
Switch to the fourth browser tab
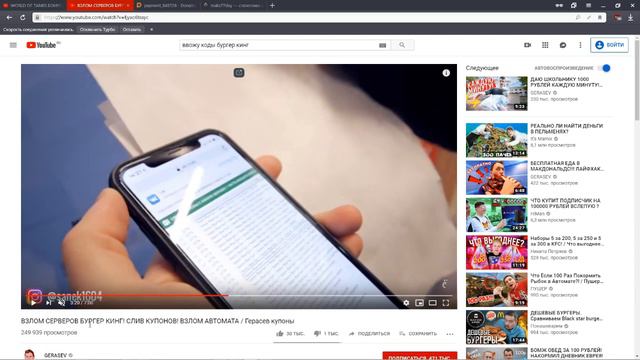click(233, 5)
